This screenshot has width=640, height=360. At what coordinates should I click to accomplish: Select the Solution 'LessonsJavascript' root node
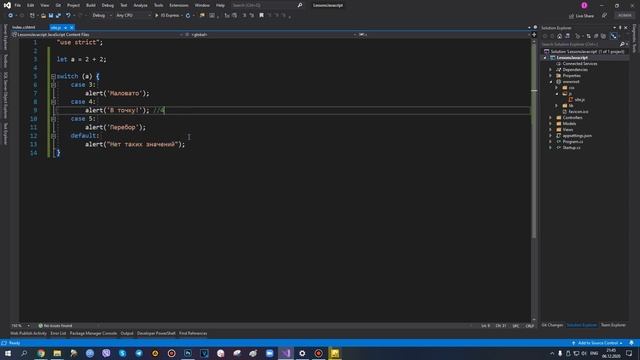pos(584,52)
